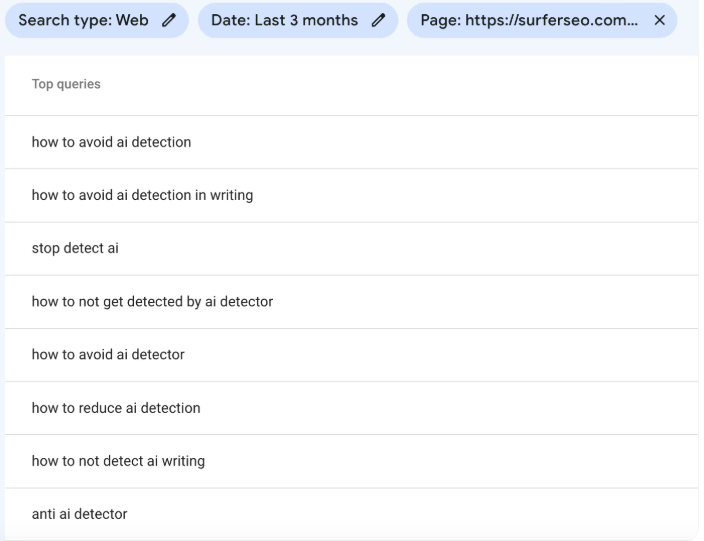The image size is (704, 541).
Task: Open the 'anti ai detector' query
Action: pos(79,514)
